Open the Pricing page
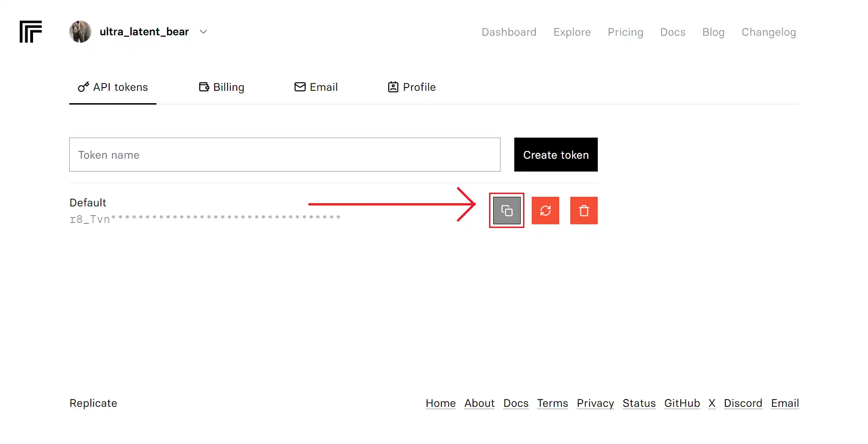 [x=625, y=32]
